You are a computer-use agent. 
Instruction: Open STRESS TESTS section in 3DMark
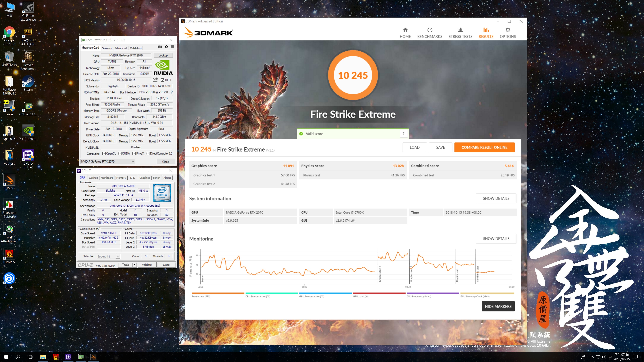click(461, 33)
